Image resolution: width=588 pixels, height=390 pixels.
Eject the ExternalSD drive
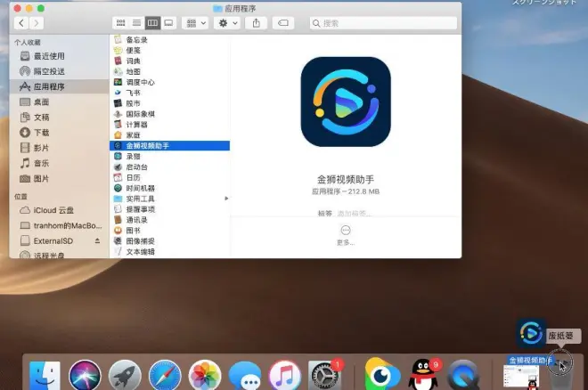click(x=97, y=241)
